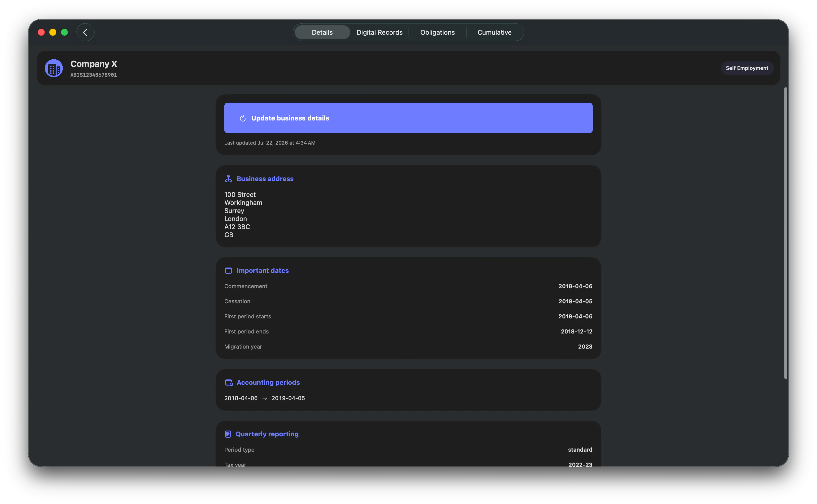817x504 pixels.
Task: Switch to the Details tab
Action: pyautogui.click(x=322, y=32)
